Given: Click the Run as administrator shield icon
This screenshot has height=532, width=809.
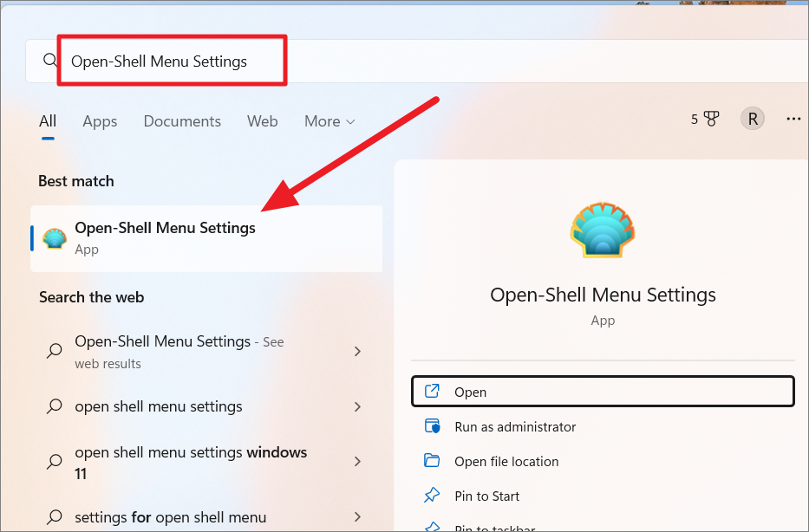Looking at the screenshot, I should (x=432, y=426).
